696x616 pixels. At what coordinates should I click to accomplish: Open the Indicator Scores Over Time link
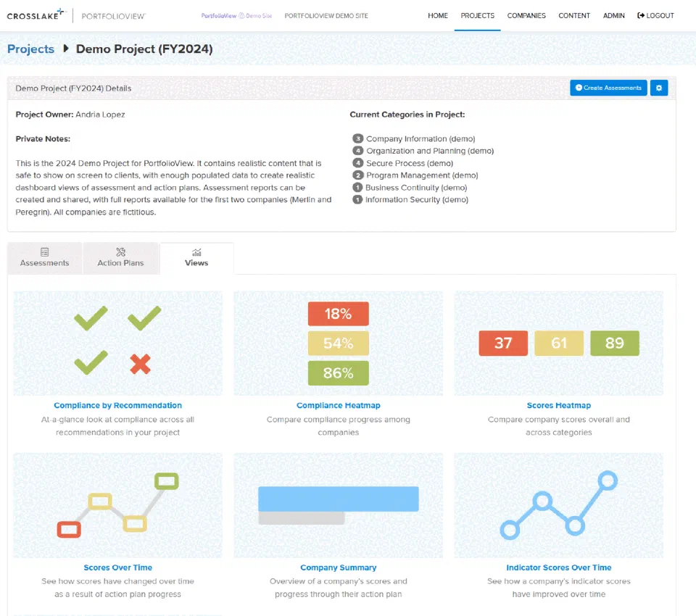tap(559, 567)
